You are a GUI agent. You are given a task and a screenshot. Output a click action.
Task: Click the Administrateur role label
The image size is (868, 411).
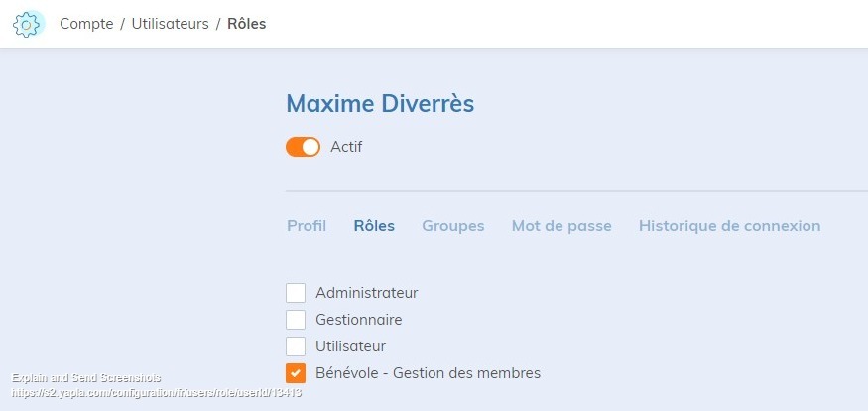coord(366,293)
